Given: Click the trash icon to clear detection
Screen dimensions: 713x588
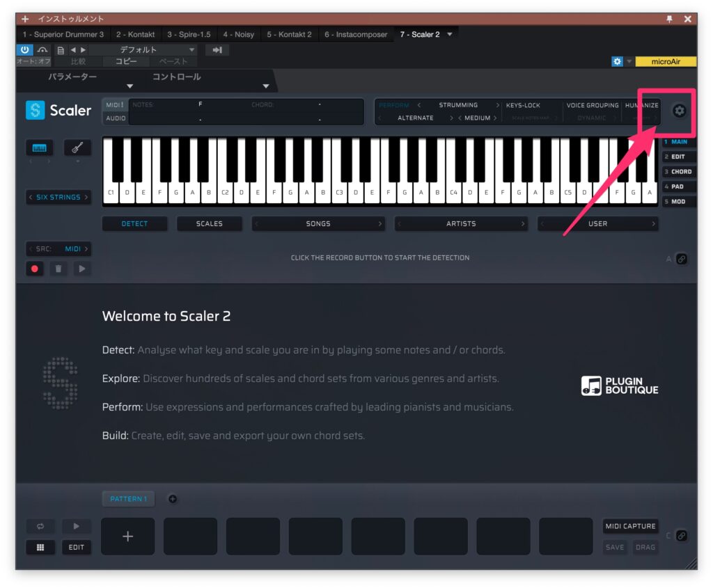Looking at the screenshot, I should pos(58,268).
